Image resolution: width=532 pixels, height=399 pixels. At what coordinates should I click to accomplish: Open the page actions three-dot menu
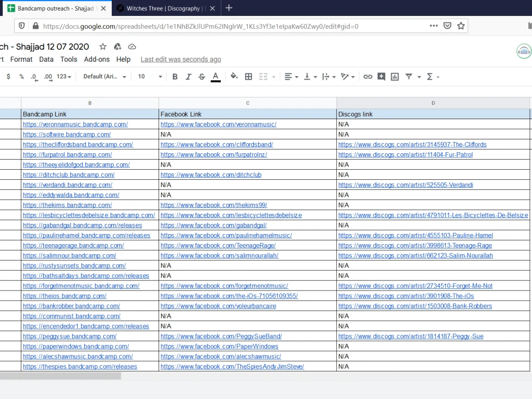click(434, 26)
